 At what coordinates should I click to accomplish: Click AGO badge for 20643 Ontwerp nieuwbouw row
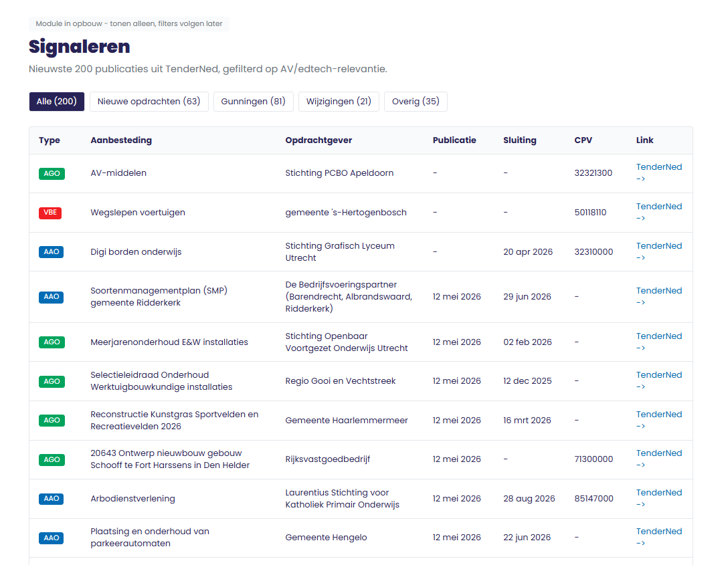click(52, 460)
